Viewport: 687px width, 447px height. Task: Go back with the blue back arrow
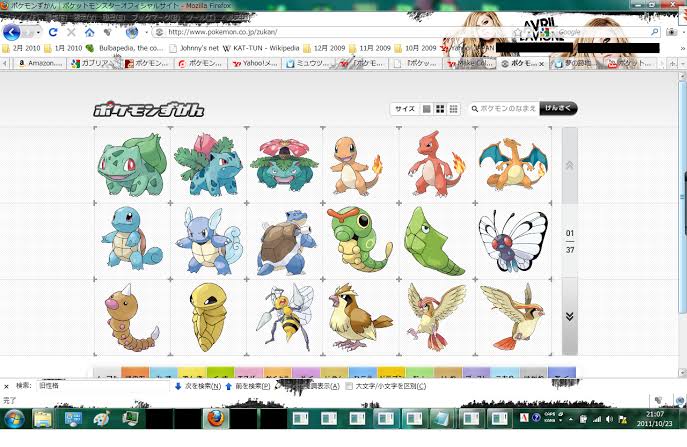tap(12, 32)
